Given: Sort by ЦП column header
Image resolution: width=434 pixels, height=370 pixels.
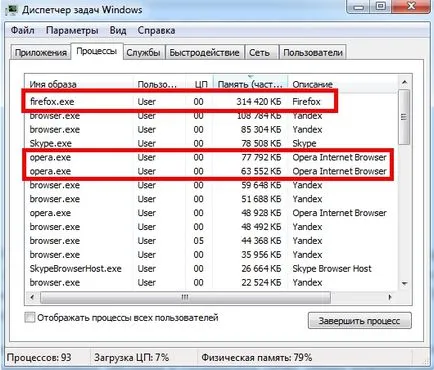Looking at the screenshot, I should (x=199, y=84).
